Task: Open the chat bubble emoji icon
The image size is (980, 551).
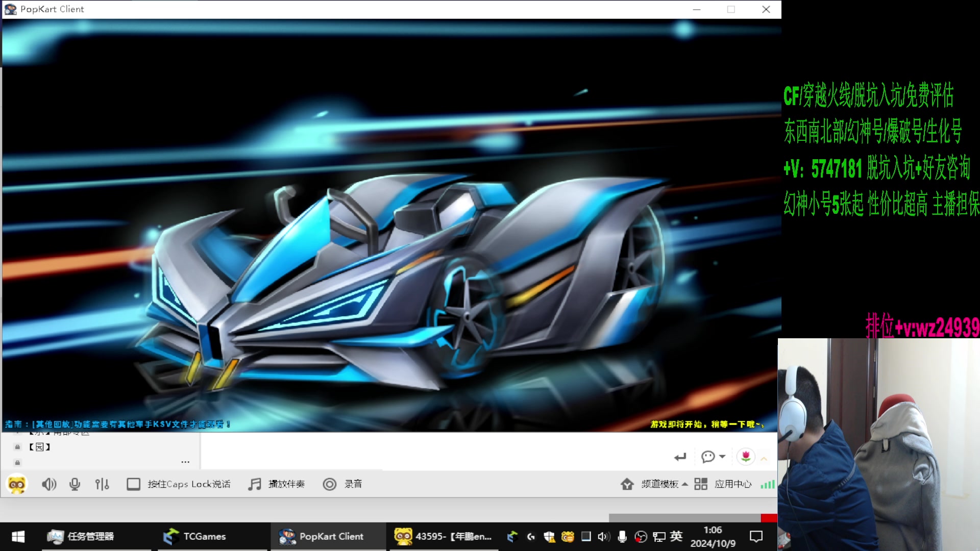Action: pos(708,457)
